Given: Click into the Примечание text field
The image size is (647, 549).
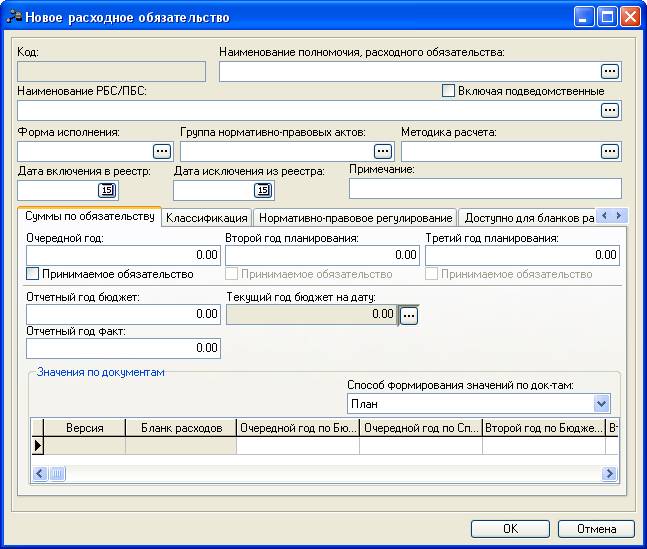Looking at the screenshot, I should 485,189.
